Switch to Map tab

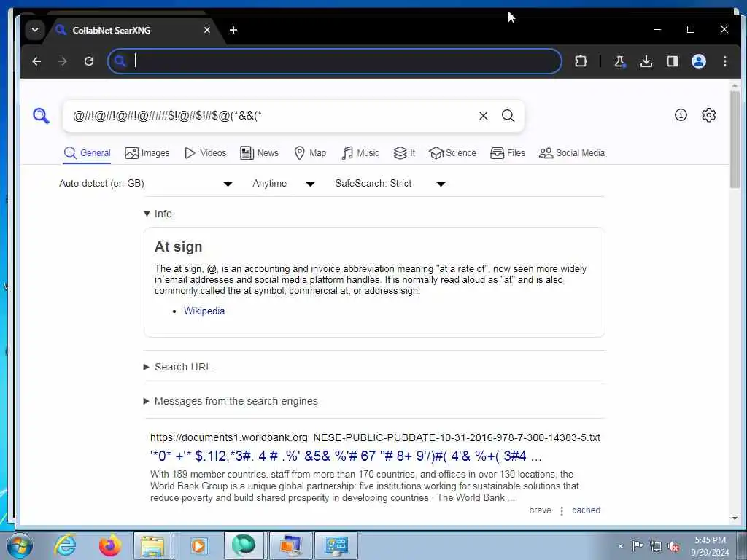coord(310,153)
